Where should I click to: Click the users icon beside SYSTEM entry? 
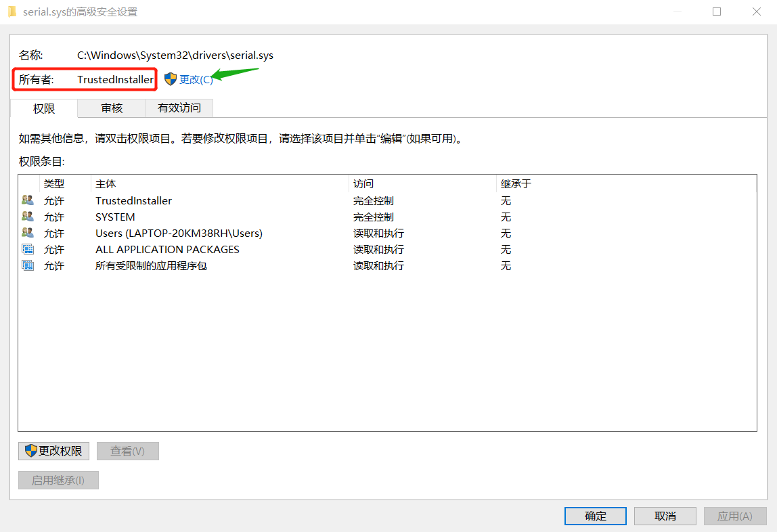tap(27, 216)
